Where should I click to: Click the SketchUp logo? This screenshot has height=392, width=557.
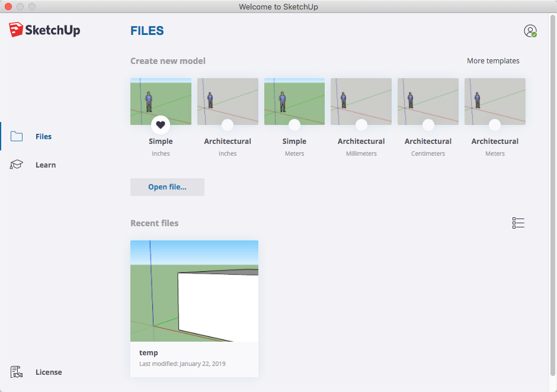44,30
